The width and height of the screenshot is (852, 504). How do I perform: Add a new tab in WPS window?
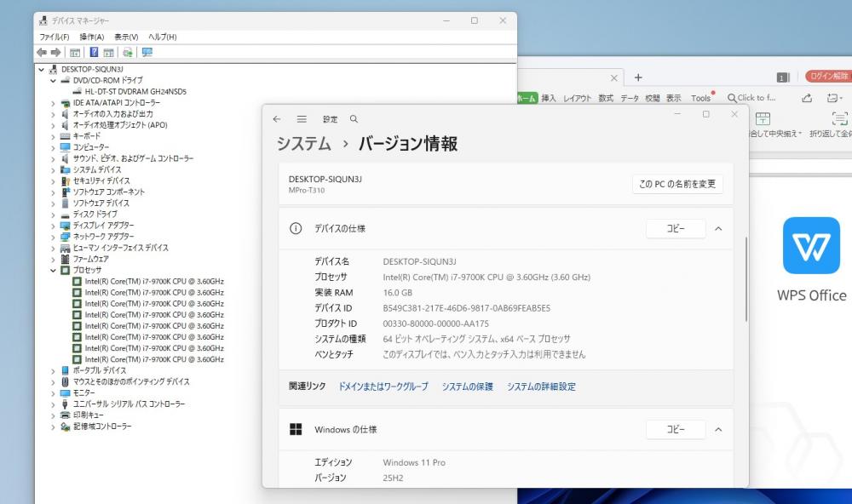point(638,77)
